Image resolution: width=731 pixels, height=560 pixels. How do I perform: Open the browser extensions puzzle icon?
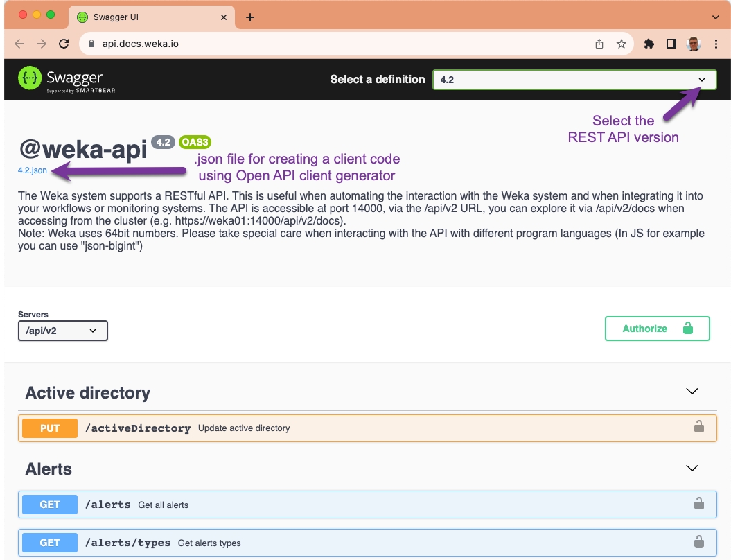(x=649, y=44)
